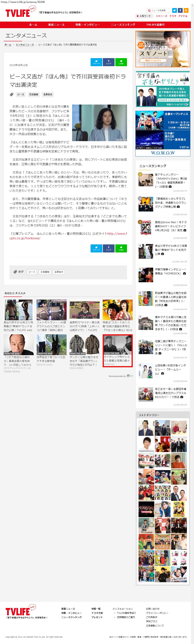Click the 又吉直樹 tag below the headline
This screenshot has height=644, width=194.
point(33,95)
